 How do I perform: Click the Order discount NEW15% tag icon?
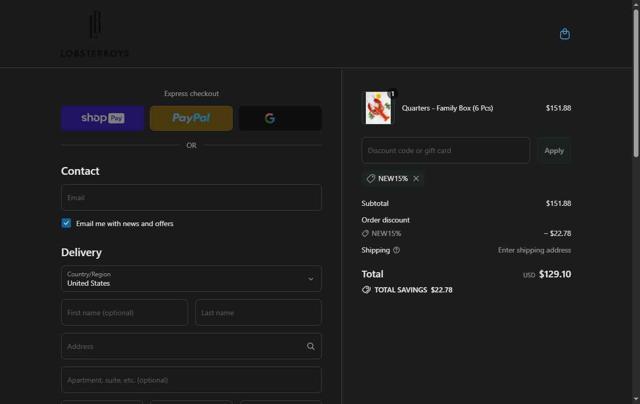pyautogui.click(x=365, y=233)
